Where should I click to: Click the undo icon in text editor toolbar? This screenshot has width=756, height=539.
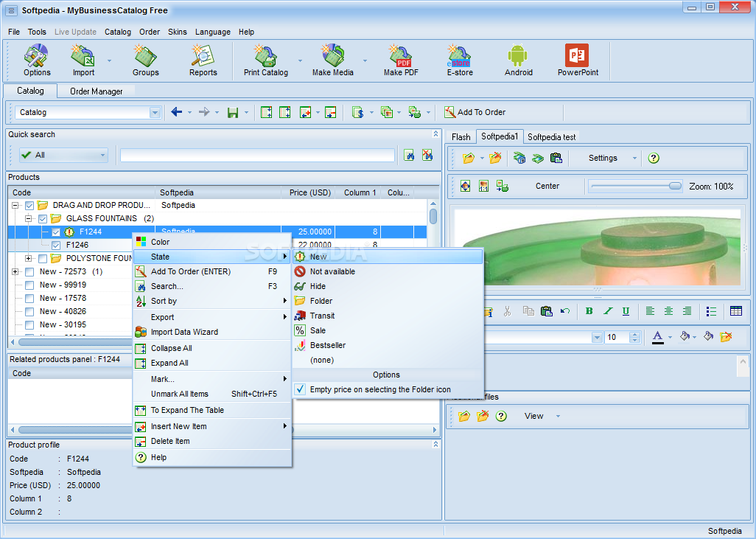565,311
